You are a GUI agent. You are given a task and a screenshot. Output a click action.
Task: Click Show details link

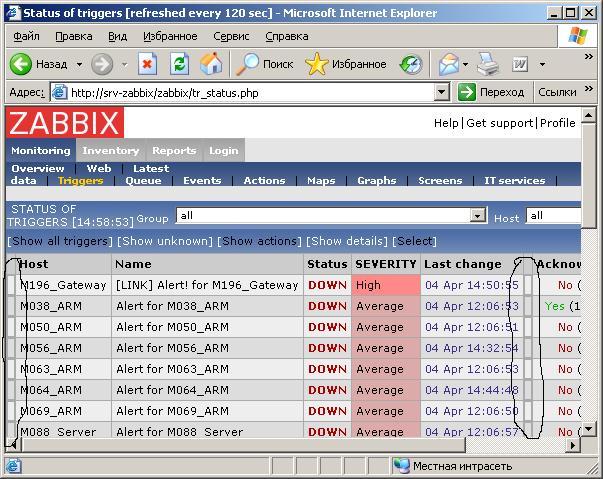[347, 241]
